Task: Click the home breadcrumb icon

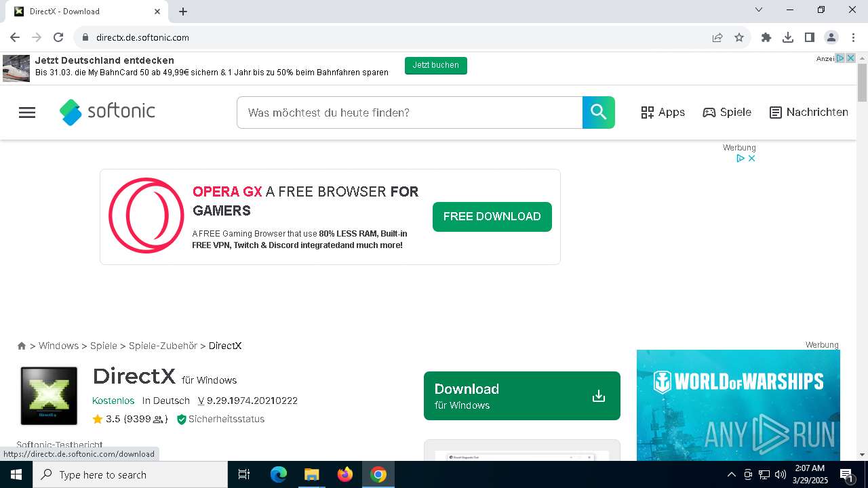Action: pos(22,346)
